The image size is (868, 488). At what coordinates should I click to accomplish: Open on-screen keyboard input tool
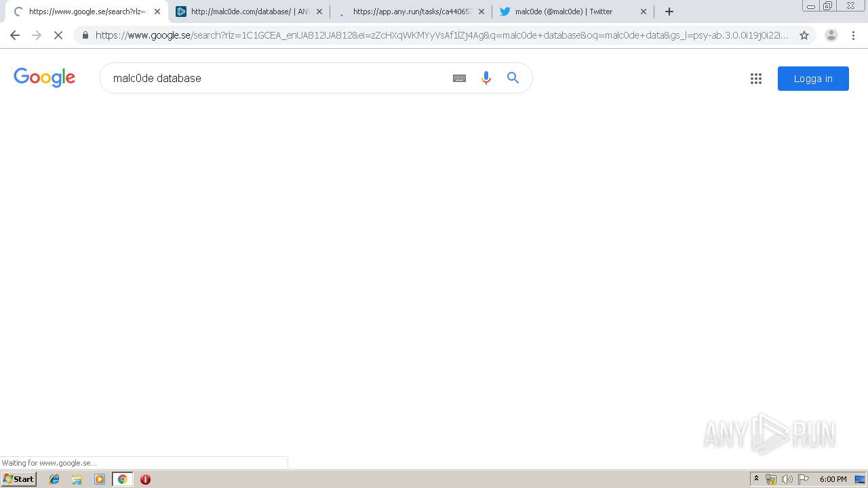tap(459, 78)
